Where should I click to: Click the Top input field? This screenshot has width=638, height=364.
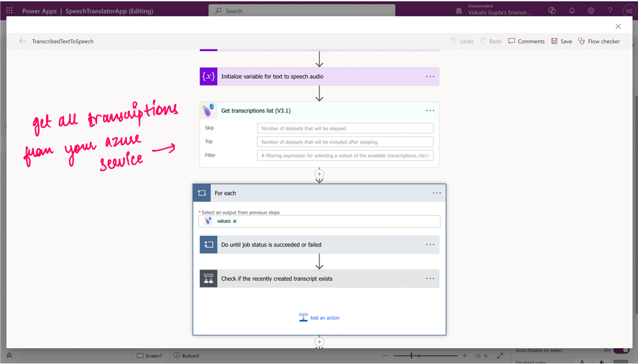[x=345, y=142]
